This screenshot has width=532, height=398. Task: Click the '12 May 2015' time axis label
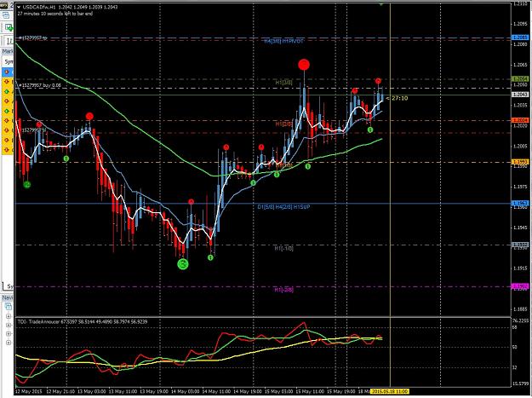[x=29, y=391]
